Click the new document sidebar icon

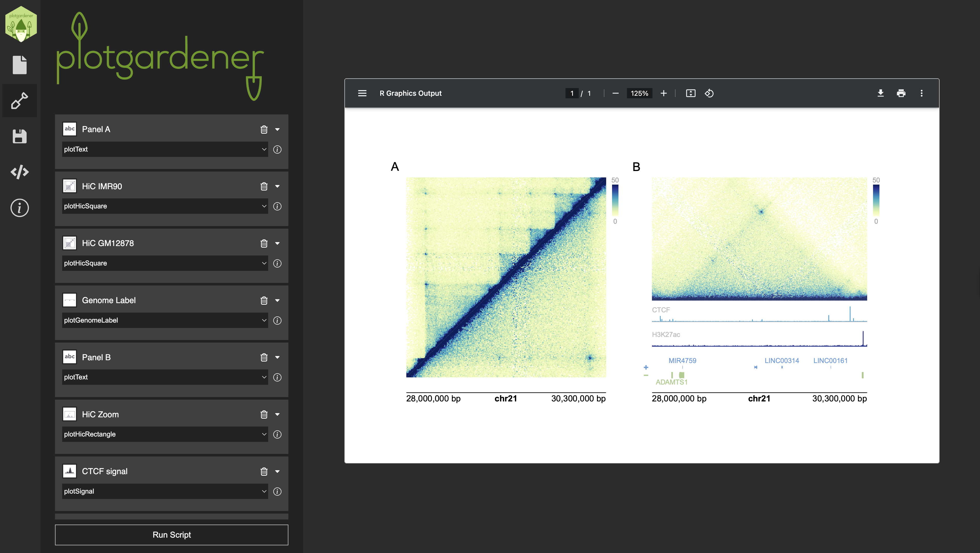point(19,65)
